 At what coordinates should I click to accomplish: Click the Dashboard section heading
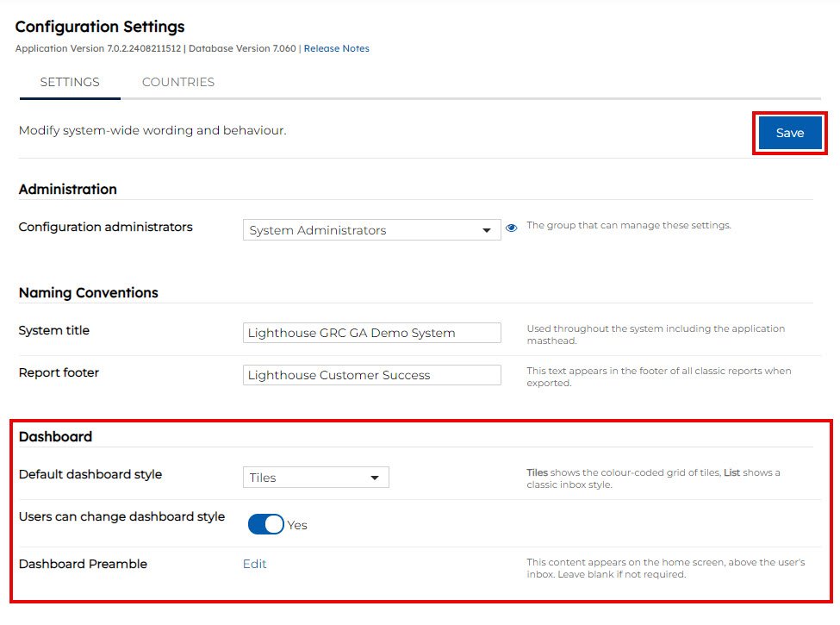tap(55, 437)
